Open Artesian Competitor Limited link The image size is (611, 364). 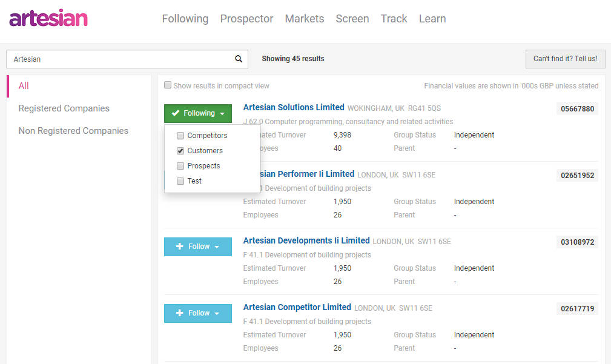pos(297,307)
